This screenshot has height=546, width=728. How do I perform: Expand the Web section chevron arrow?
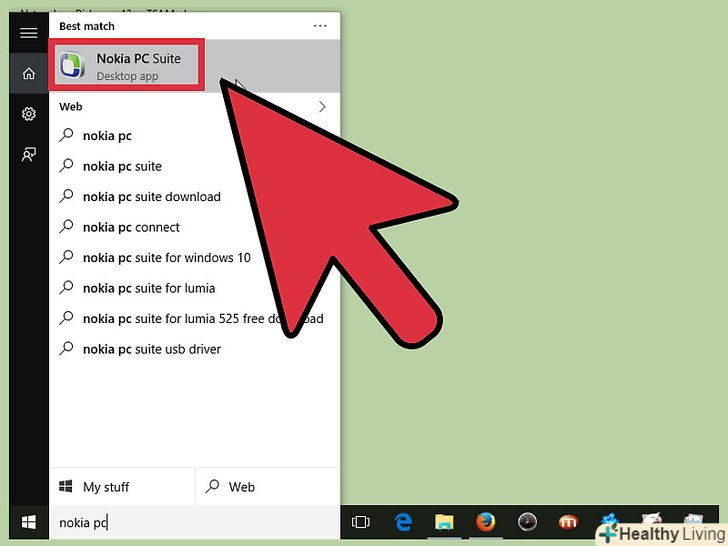pos(322,107)
